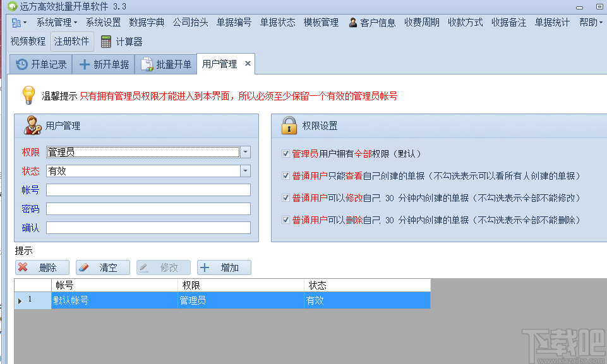Select the 注册软件 registration icon

click(71, 42)
